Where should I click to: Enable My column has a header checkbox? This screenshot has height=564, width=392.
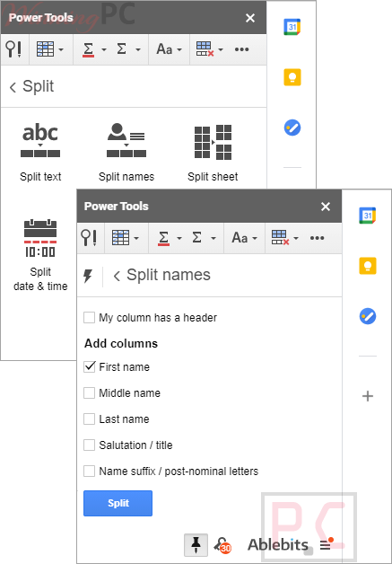[x=89, y=318]
